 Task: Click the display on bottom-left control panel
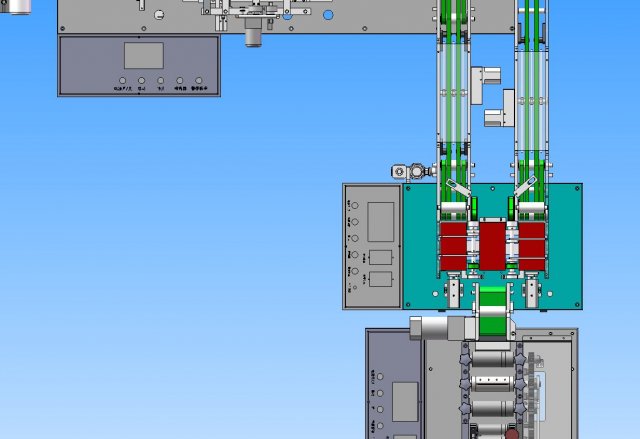pos(404,401)
